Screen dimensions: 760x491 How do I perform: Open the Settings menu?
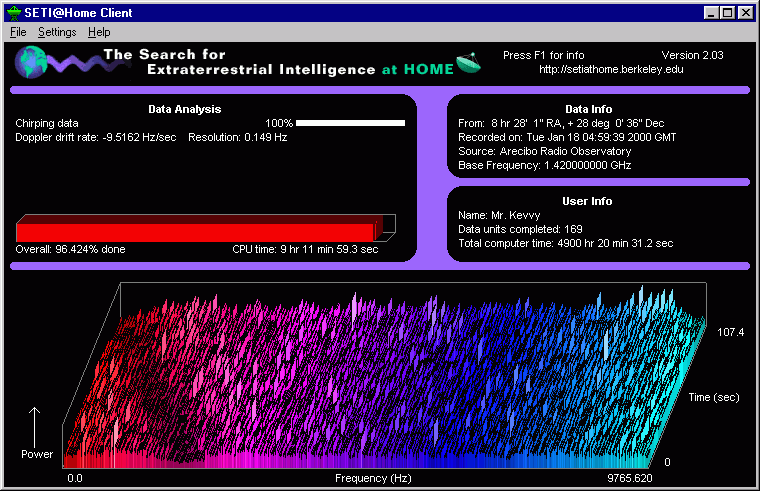tap(57, 32)
